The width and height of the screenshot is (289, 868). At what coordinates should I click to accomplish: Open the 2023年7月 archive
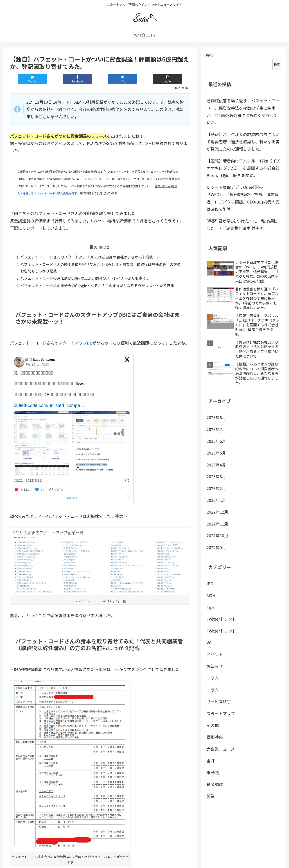pyautogui.click(x=216, y=430)
